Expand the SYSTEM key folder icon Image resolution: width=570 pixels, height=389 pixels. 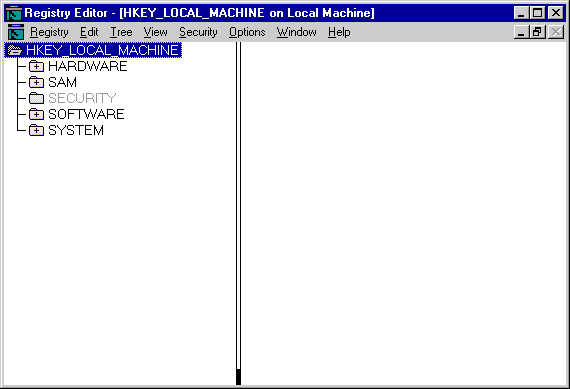pos(36,130)
